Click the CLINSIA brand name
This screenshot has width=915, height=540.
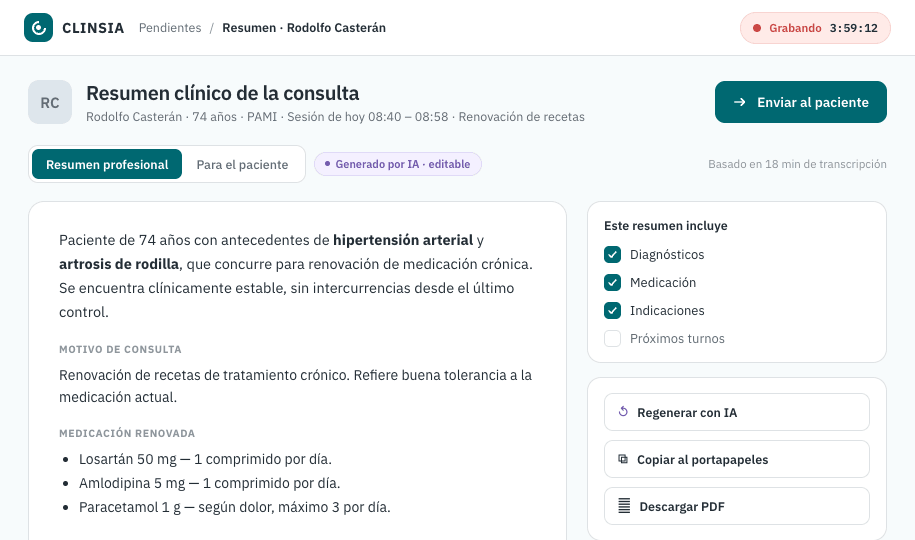(x=93, y=28)
